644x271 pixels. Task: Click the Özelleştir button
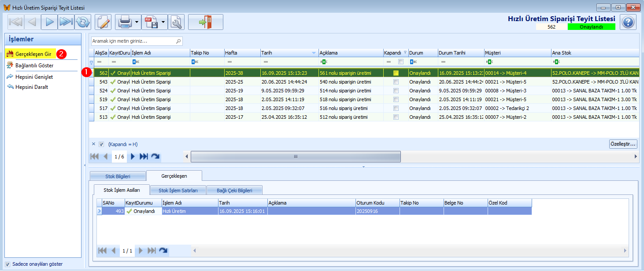(x=623, y=144)
